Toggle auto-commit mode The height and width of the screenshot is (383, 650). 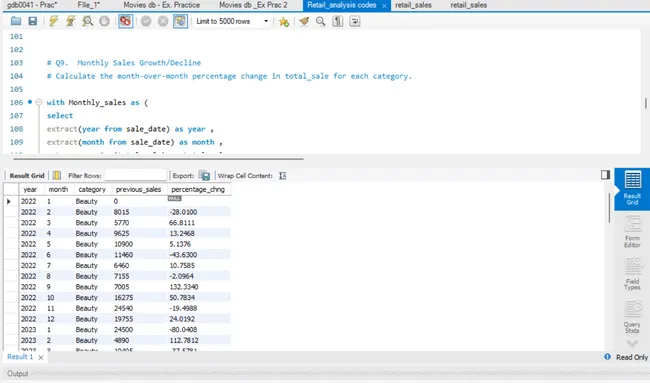point(180,21)
